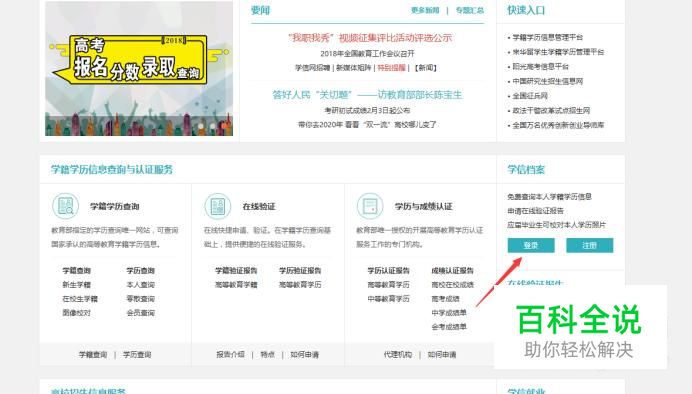Click the 新媒体矩阵 link
692x394 pixels.
354,68
